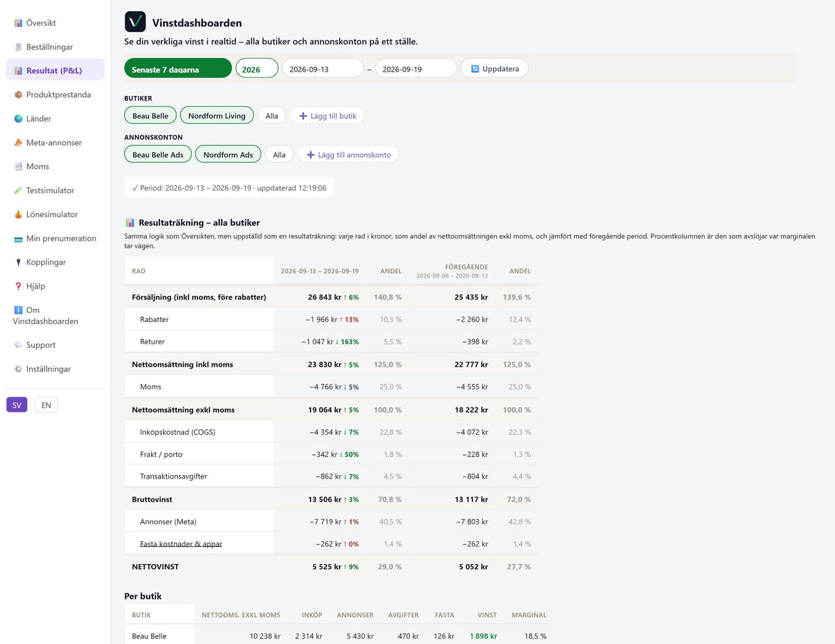Screen dimensions: 835x644
Task: Toggle Nordform Living store filter
Action: (x=216, y=115)
